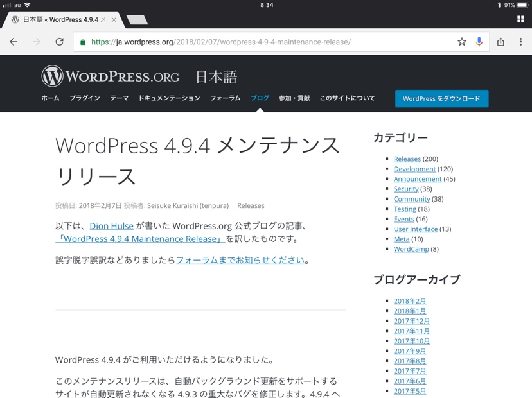This screenshot has width=532, height=398.
Task: Bookmark this page with the star
Action: [x=462, y=42]
